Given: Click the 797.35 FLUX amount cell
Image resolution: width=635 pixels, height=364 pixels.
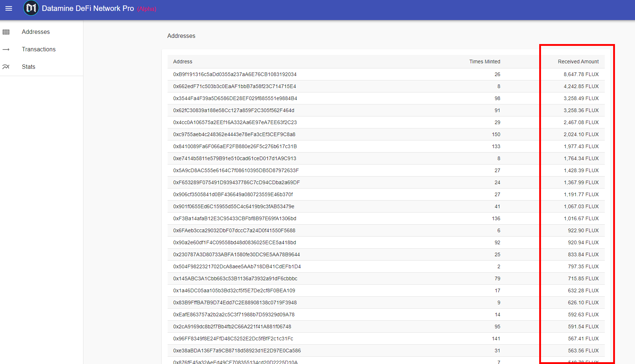Looking at the screenshot, I should coord(583,266).
